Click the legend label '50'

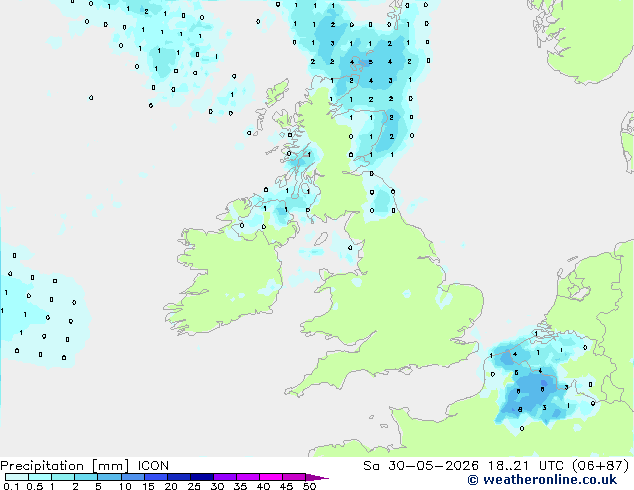click(309, 486)
